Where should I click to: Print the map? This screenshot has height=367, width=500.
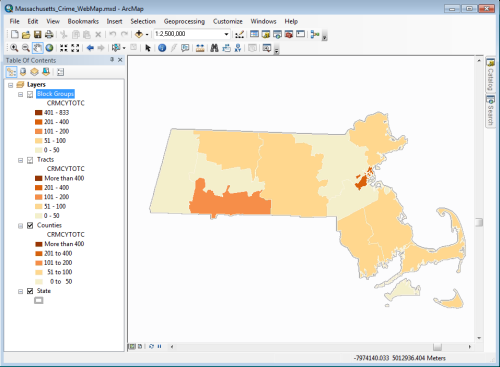point(49,34)
